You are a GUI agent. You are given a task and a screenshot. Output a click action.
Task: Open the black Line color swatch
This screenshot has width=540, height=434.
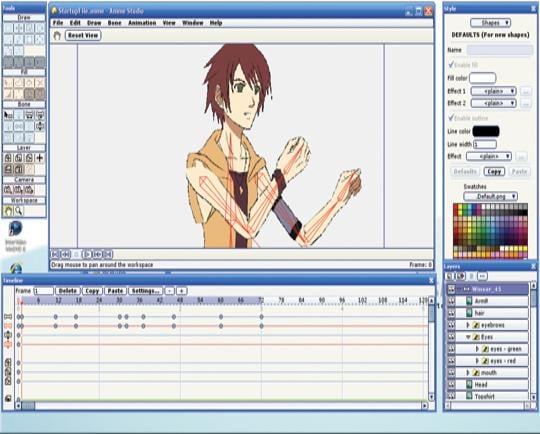[486, 131]
